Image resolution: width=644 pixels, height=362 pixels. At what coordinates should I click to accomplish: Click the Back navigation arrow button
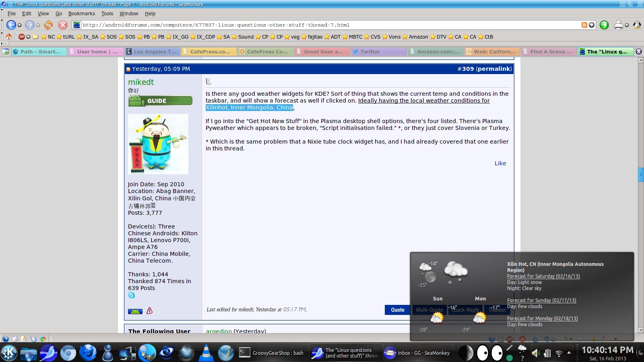[11, 25]
